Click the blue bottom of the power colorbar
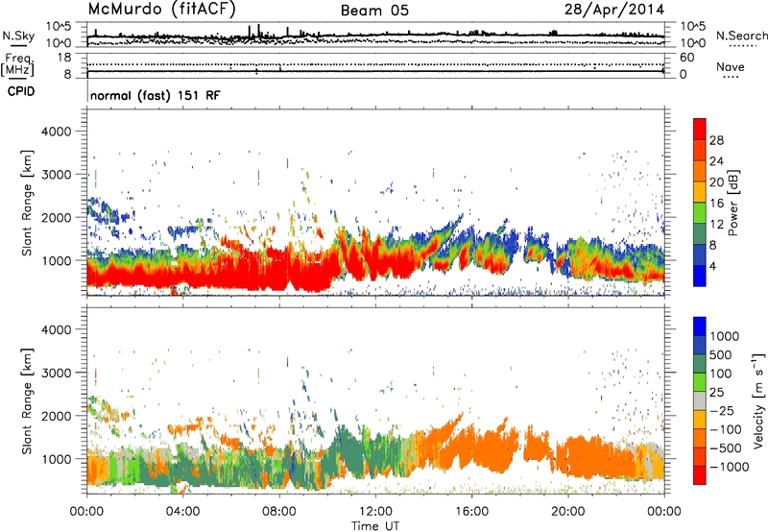768x532 pixels. [700, 276]
